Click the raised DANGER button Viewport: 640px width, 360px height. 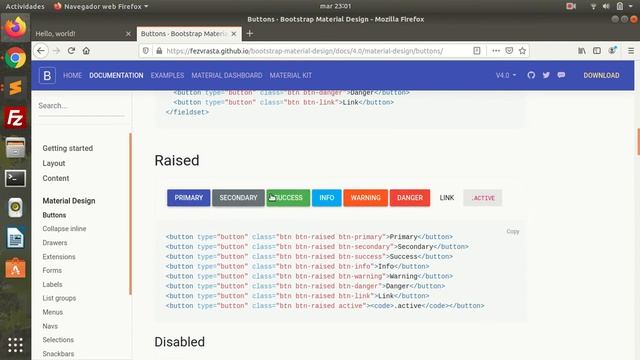click(410, 198)
